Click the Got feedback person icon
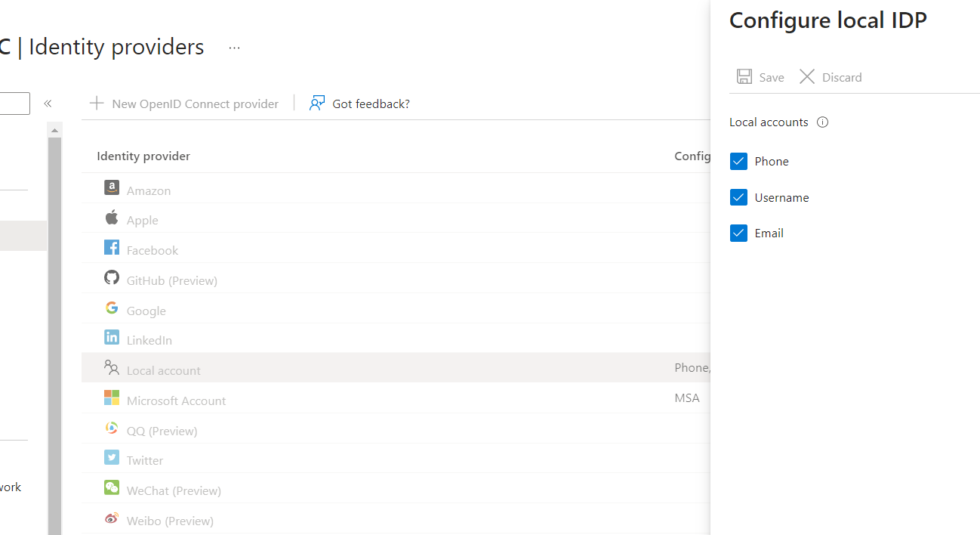 click(x=317, y=104)
